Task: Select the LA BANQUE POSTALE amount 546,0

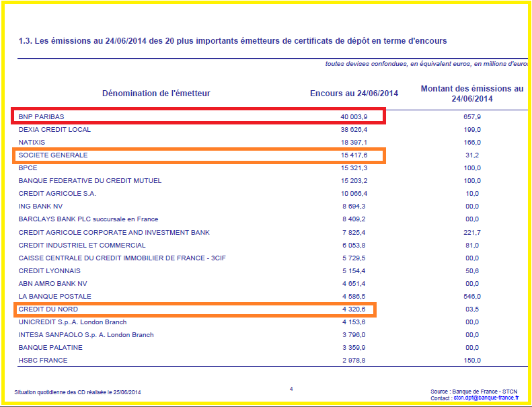Action: click(472, 297)
